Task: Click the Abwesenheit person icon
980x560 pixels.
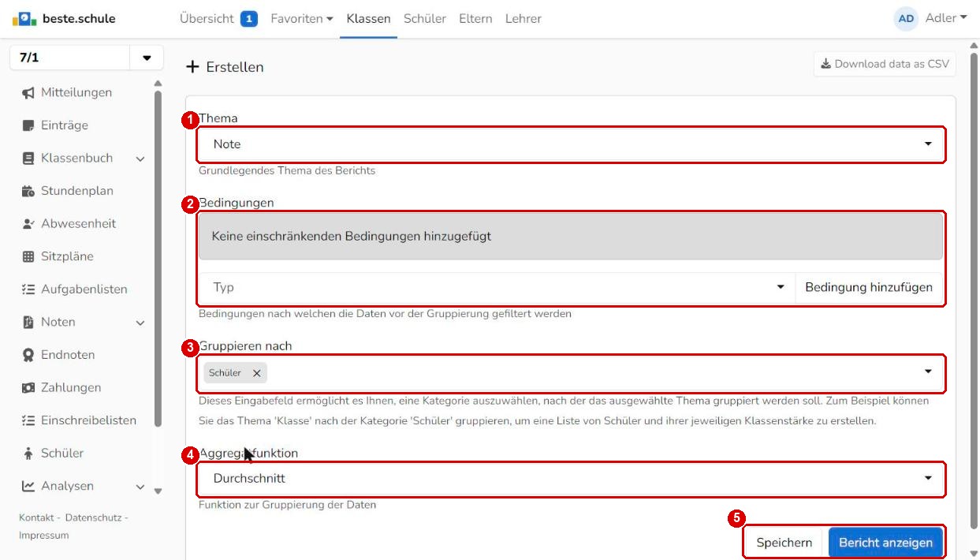Action: click(x=28, y=224)
